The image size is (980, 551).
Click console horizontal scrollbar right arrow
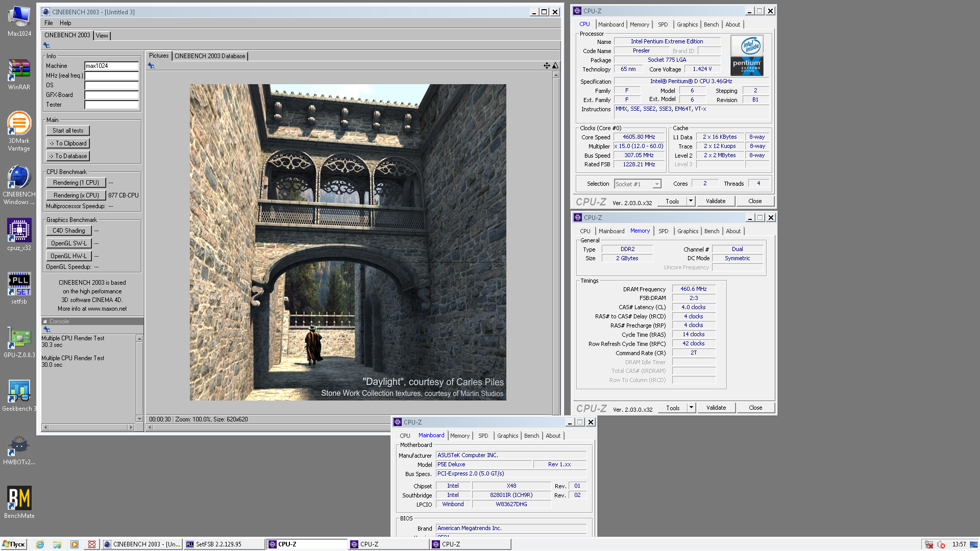(x=131, y=427)
